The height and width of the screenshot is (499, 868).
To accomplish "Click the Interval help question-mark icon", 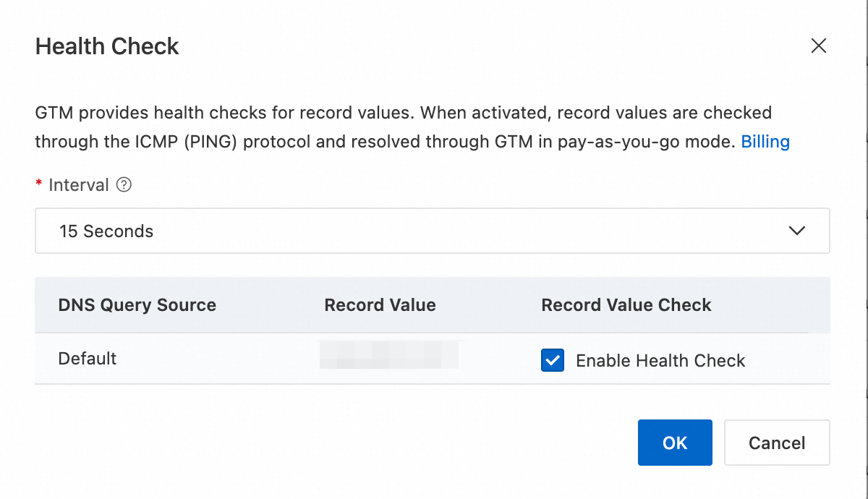I will click(124, 185).
